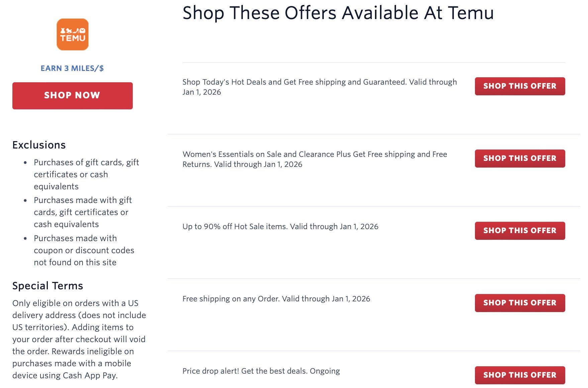This screenshot has width=588, height=388.
Task: Click the 'Shop These Offers Available At Temu' heading
Action: [x=338, y=13]
